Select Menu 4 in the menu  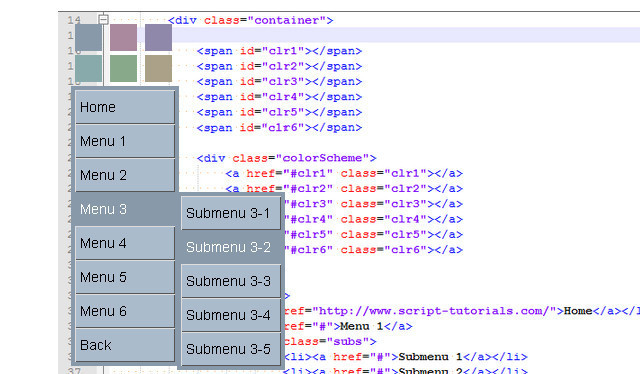(x=125, y=243)
